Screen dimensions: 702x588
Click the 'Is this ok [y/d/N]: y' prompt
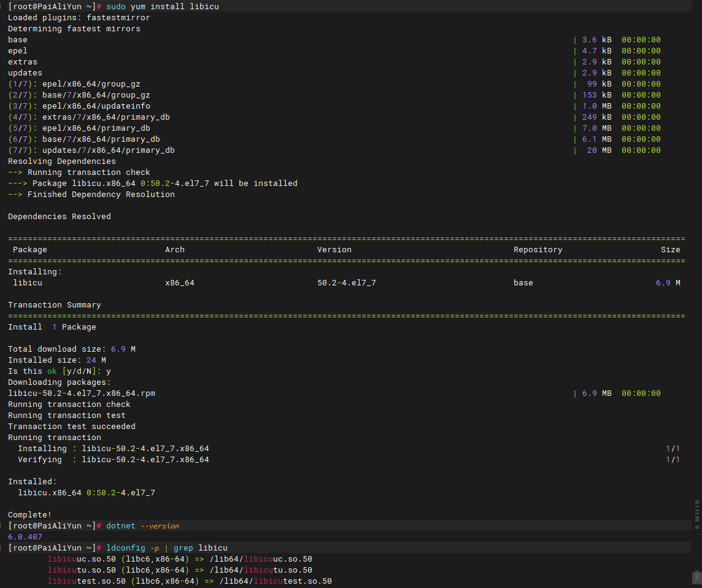coord(59,371)
